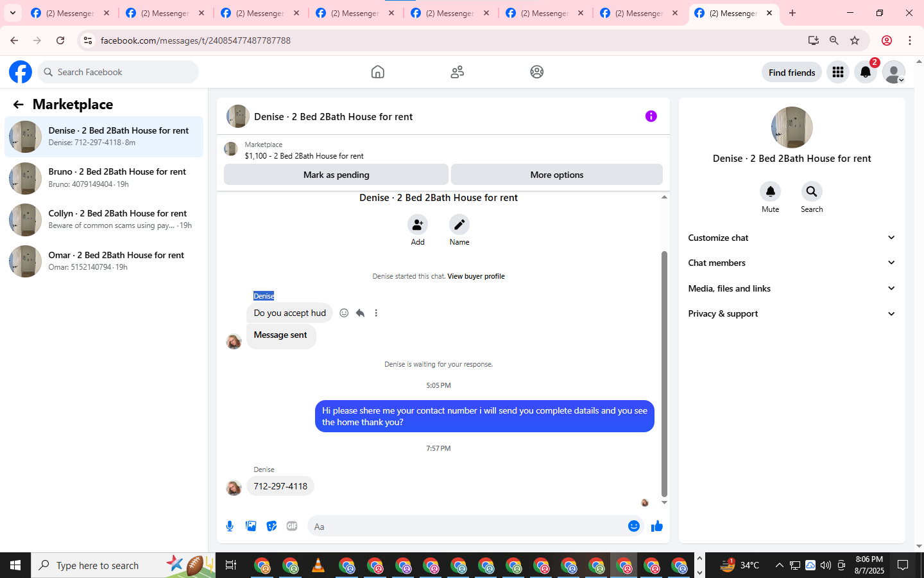Reply to 'Do you accept hud' message
Image resolution: width=924 pixels, height=578 pixels.
pyautogui.click(x=360, y=313)
